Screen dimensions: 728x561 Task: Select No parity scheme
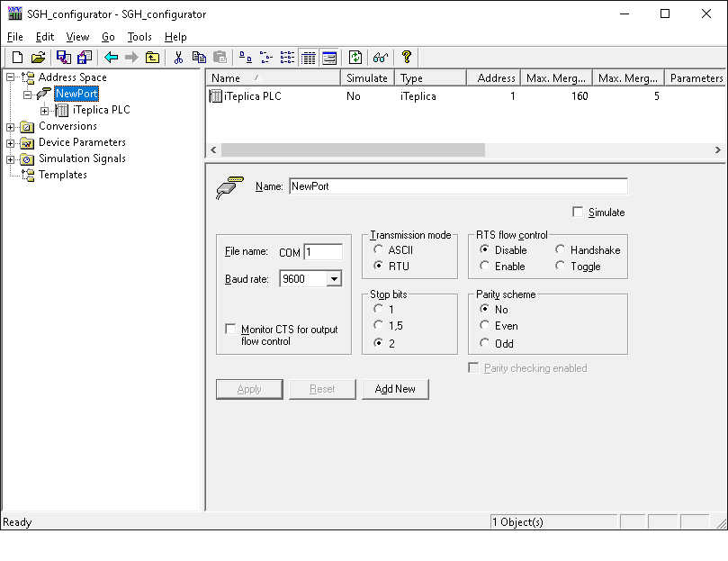click(485, 309)
